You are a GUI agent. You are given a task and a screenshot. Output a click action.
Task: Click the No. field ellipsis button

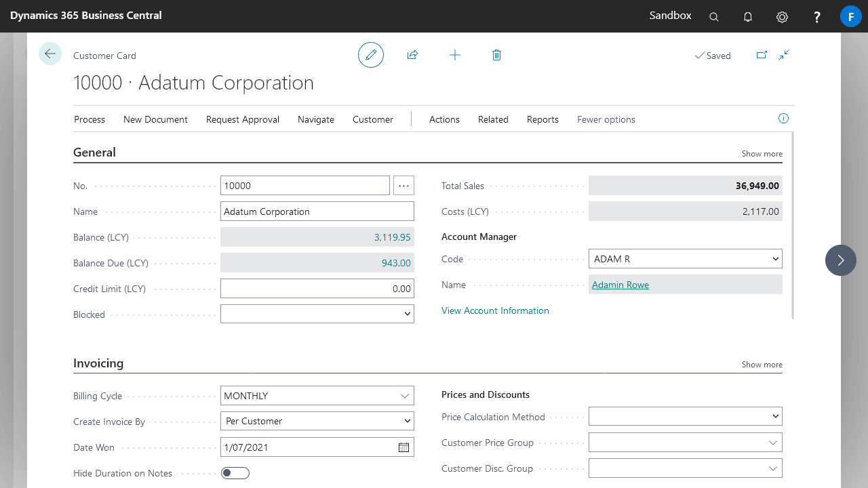[403, 185]
